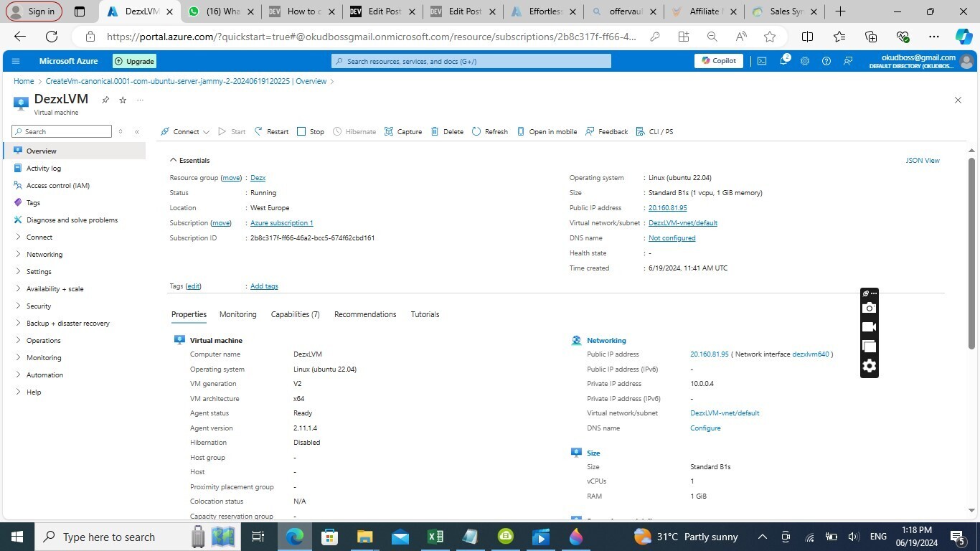Click Configure next to DNS name
The image size is (980, 551).
coord(705,428)
